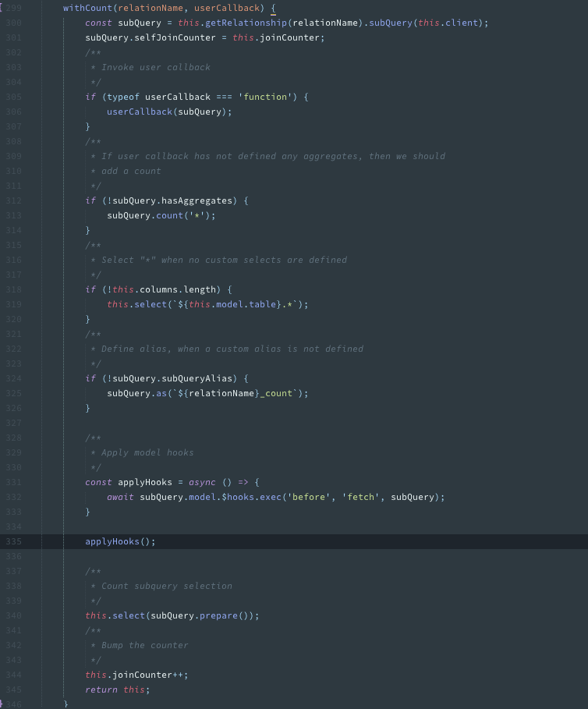Click subQuery.count('*'); call
This screenshot has height=709, width=588.
click(x=161, y=216)
